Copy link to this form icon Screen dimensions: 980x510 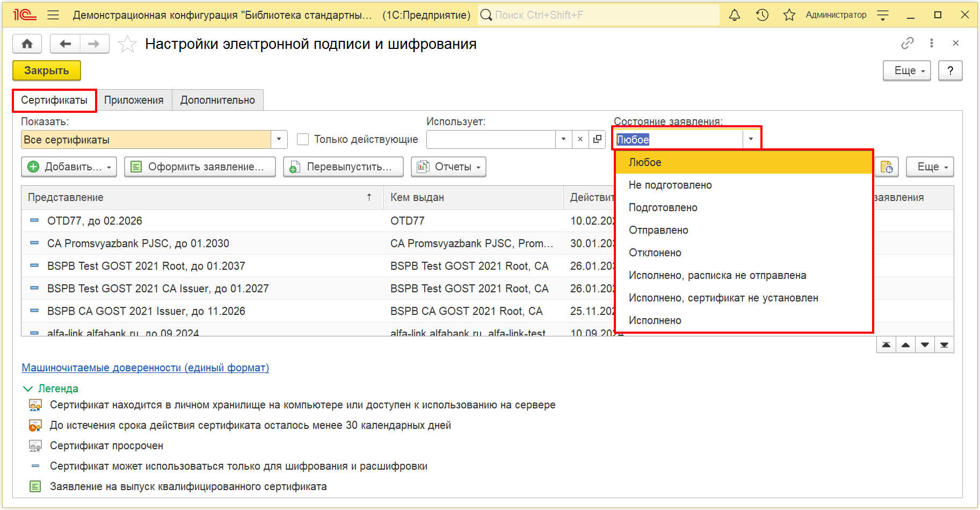pyautogui.click(x=908, y=43)
